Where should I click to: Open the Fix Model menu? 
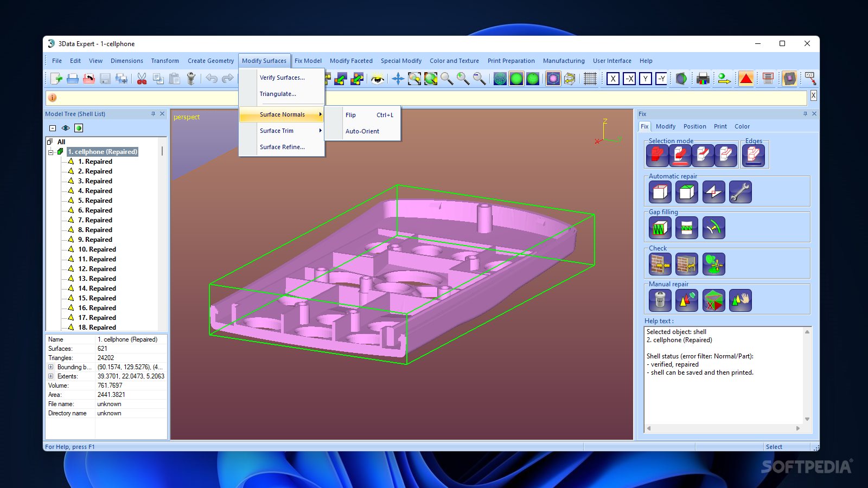[x=308, y=61]
